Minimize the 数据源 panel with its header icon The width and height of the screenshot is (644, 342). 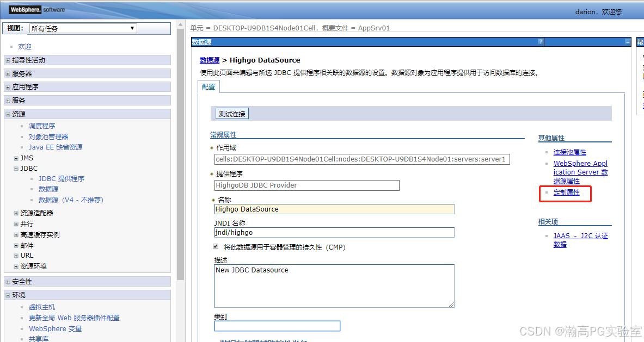(627, 42)
